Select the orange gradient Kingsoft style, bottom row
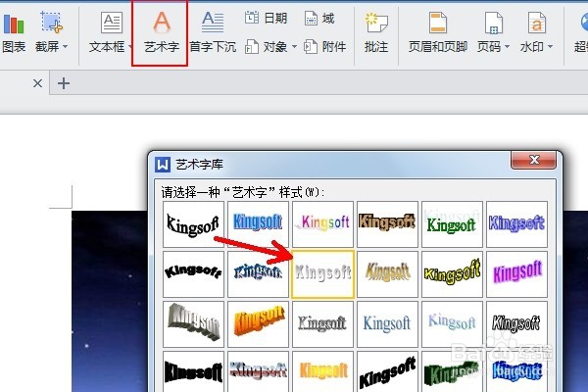588x392 pixels. pos(322,371)
